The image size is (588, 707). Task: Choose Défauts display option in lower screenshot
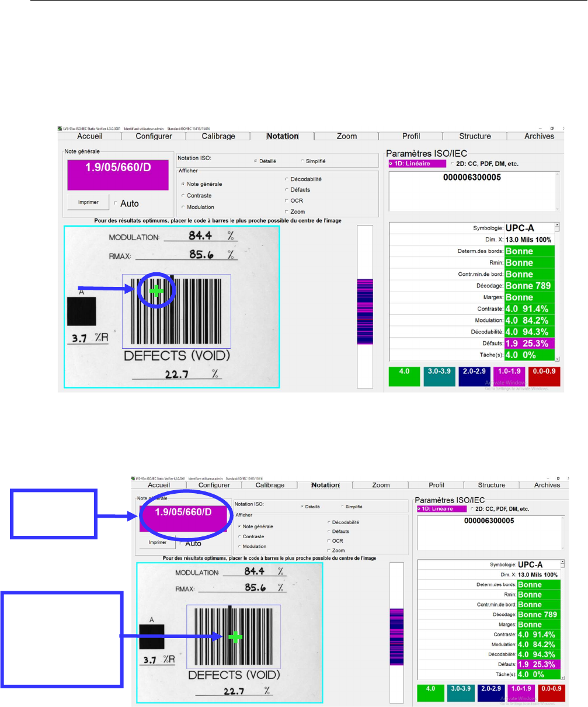pos(338,531)
